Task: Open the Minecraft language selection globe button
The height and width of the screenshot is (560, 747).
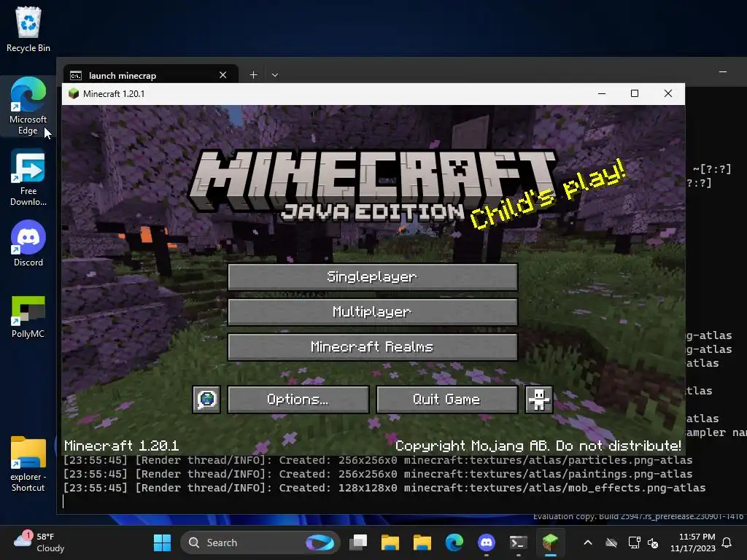Action: tap(206, 400)
